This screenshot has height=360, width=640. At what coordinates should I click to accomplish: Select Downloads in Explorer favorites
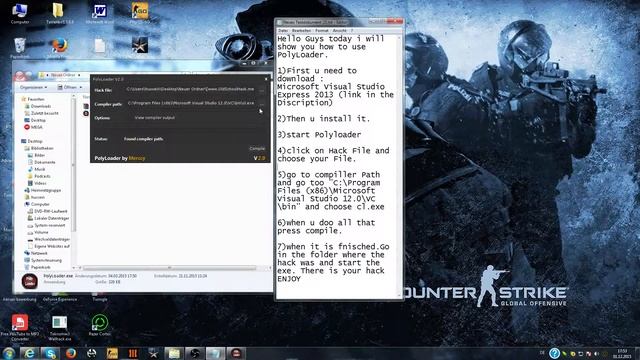38,106
